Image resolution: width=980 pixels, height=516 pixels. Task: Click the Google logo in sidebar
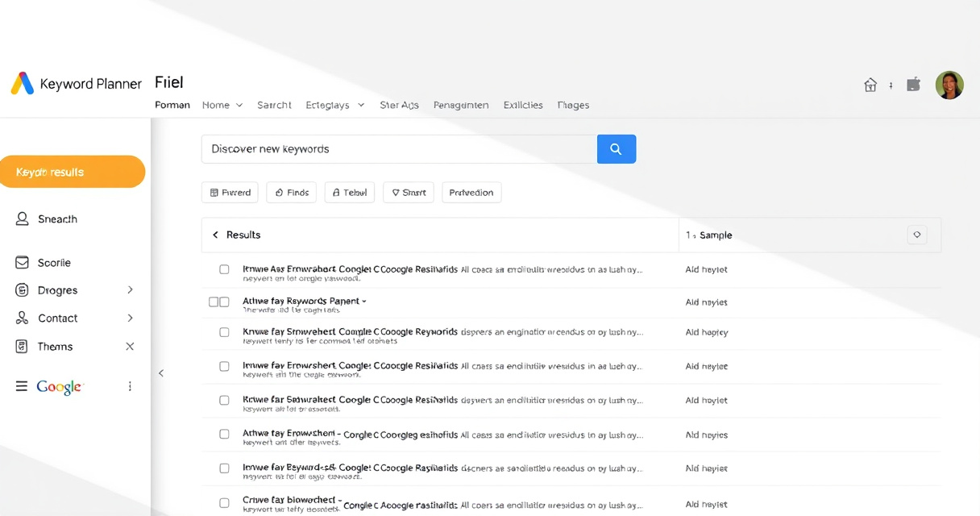point(60,387)
